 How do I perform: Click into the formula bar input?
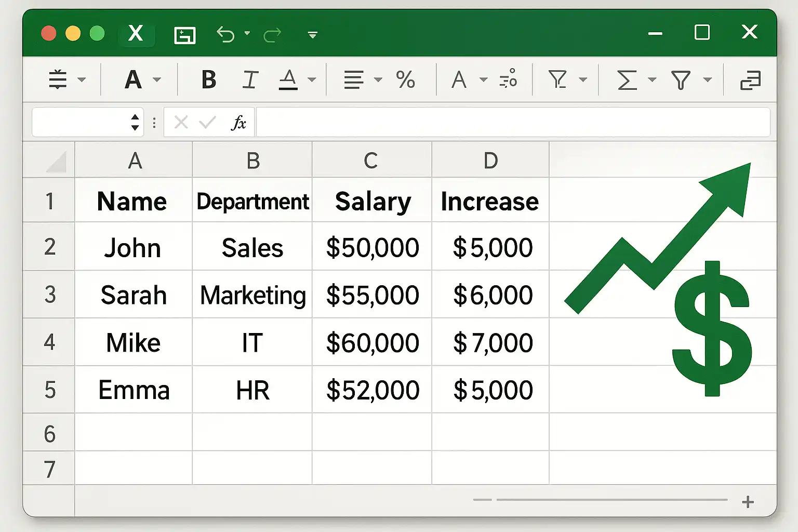tap(513, 123)
